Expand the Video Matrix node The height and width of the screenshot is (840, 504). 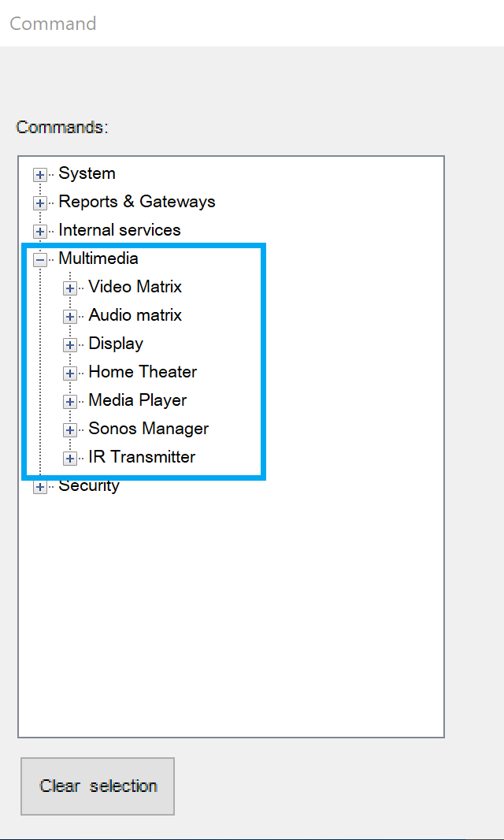pyautogui.click(x=69, y=288)
